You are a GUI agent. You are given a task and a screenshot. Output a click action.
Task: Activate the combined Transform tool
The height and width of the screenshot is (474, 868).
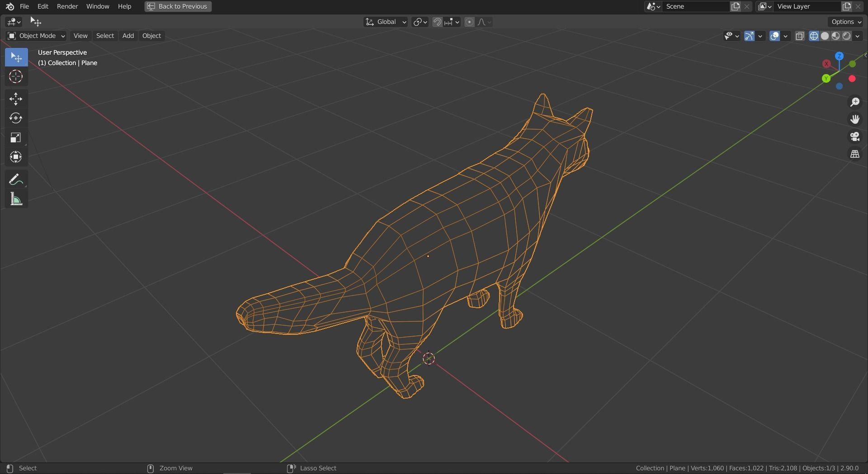point(16,157)
